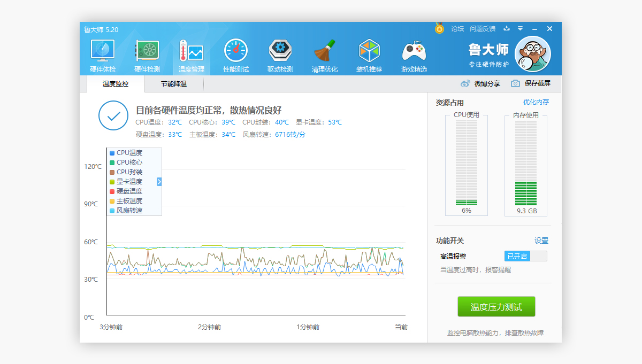Click the 1分钟前 time axis label

pyautogui.click(x=308, y=327)
